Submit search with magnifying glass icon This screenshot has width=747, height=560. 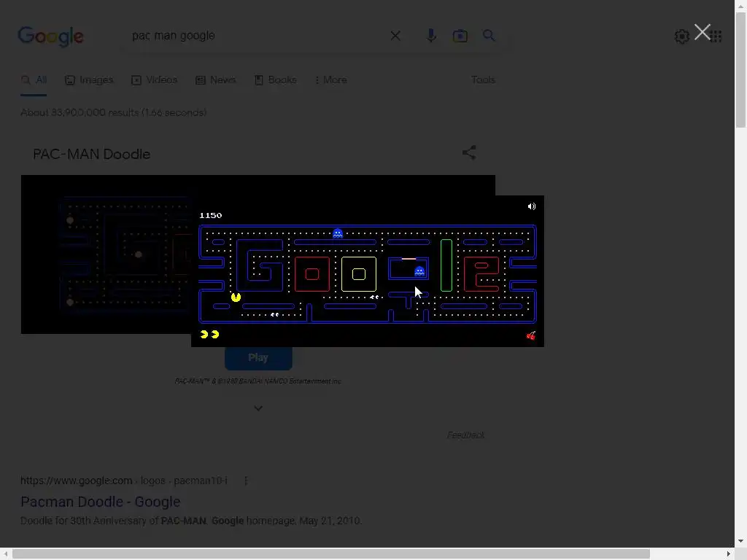488,35
